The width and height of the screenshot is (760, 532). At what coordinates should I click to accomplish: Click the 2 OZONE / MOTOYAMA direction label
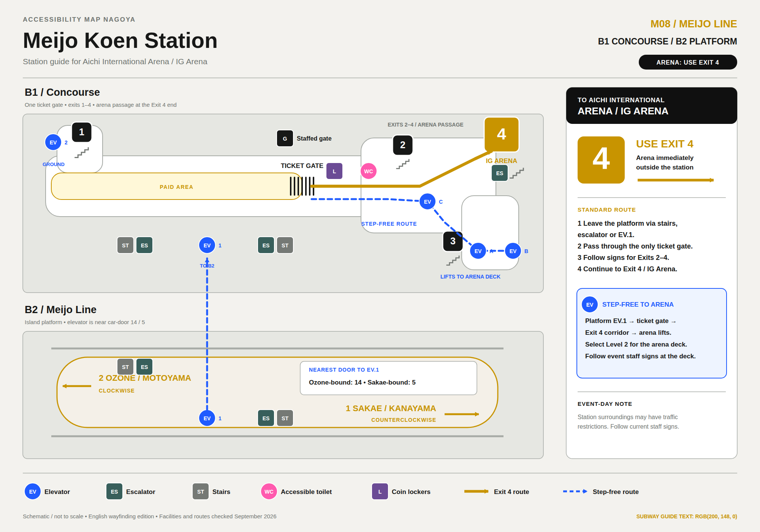145,378
